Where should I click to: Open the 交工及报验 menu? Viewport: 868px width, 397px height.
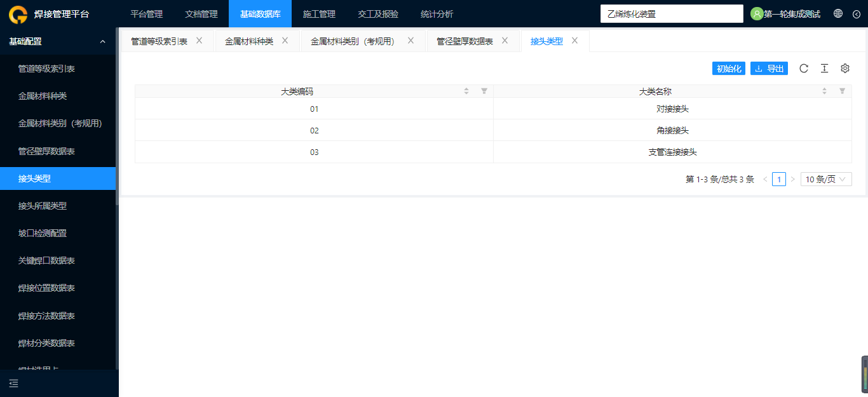click(x=378, y=14)
